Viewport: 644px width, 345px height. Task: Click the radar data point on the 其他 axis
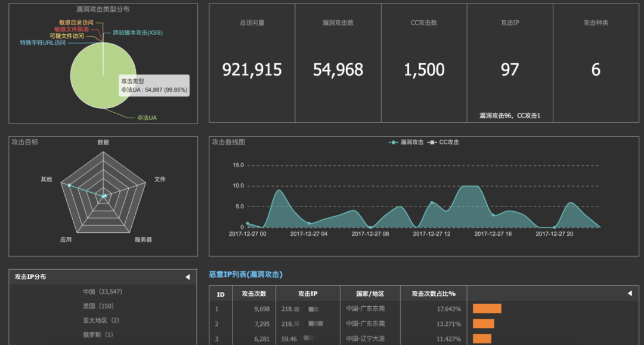pos(69,186)
